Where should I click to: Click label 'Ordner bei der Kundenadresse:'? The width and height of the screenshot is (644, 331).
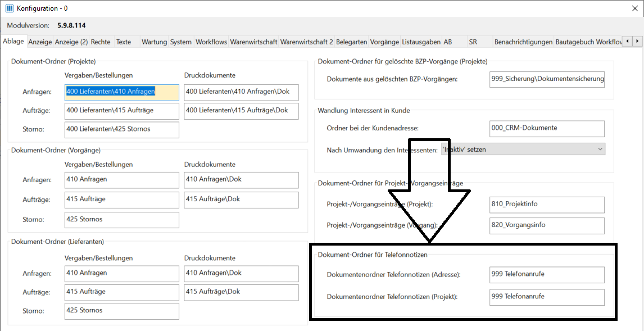pos(373,129)
